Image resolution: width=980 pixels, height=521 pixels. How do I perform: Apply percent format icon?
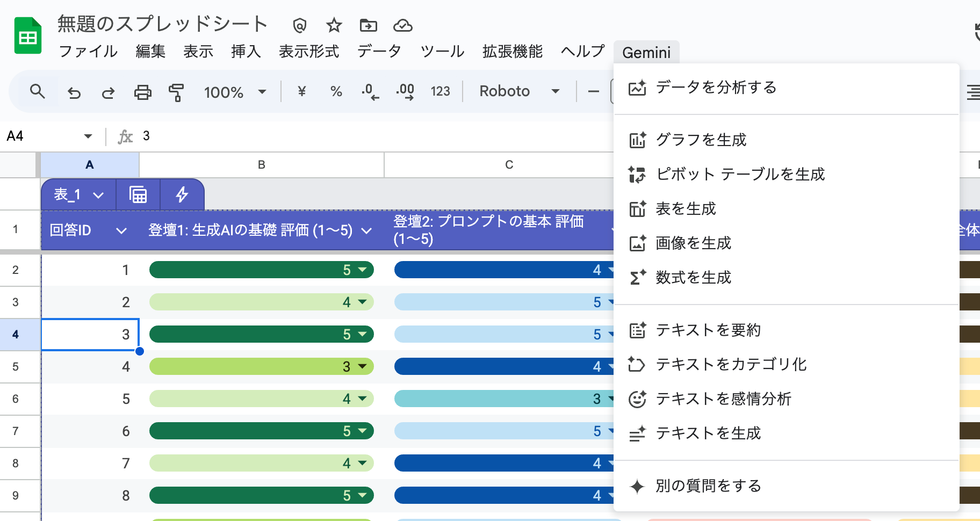(x=336, y=91)
